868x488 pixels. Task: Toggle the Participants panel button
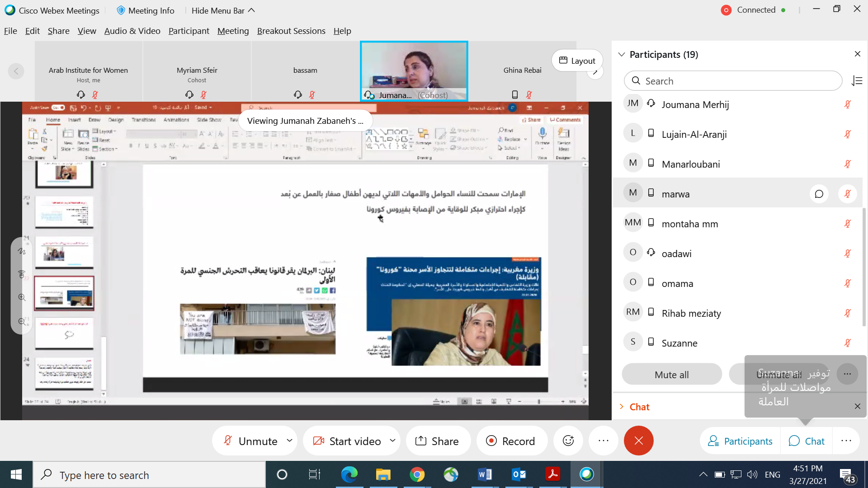741,441
